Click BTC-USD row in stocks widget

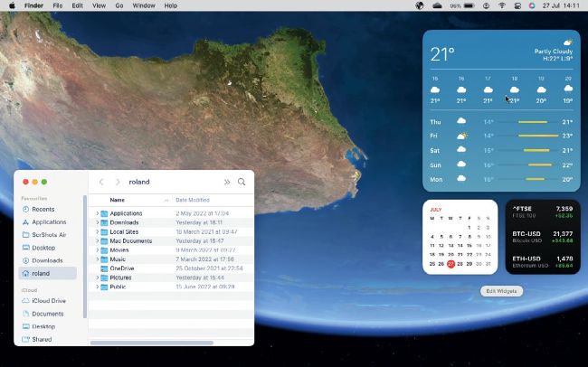(x=543, y=237)
